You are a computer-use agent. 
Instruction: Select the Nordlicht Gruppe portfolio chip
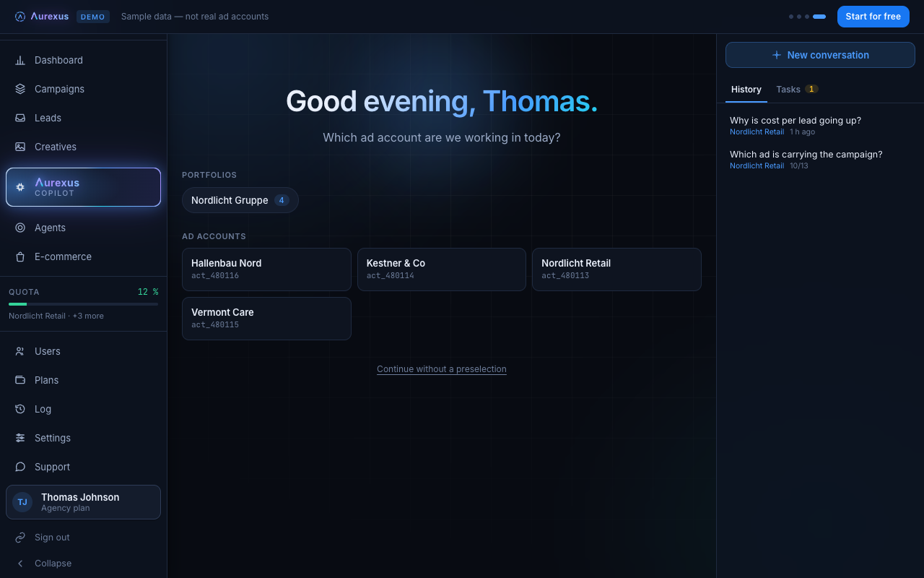click(x=240, y=200)
